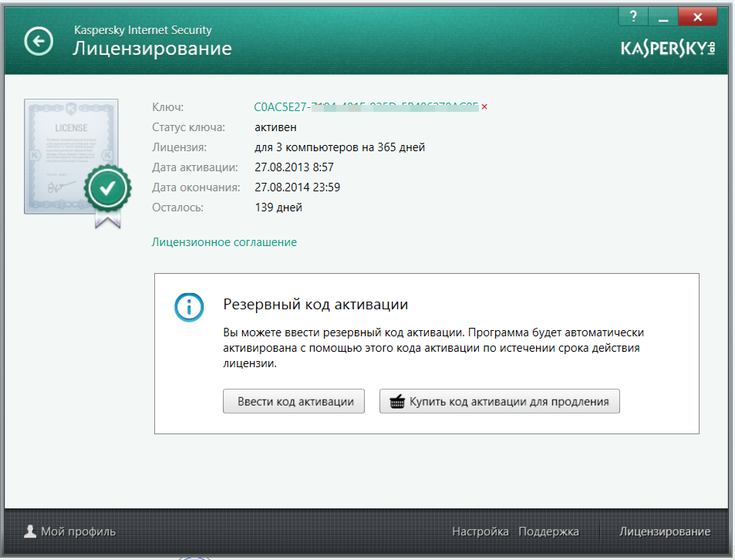Viewport: 735px width, 560px height.
Task: Click Купить код активации для продления
Action: (500, 402)
